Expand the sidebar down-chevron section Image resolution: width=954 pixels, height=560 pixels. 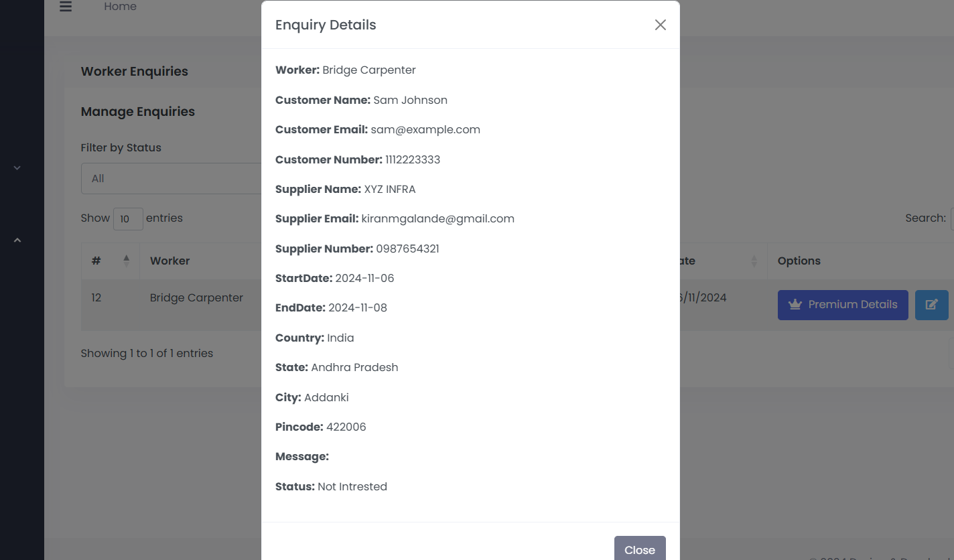[x=17, y=168]
